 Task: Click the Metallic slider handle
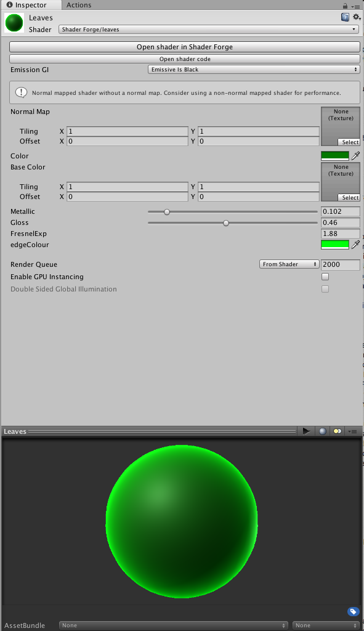point(166,212)
